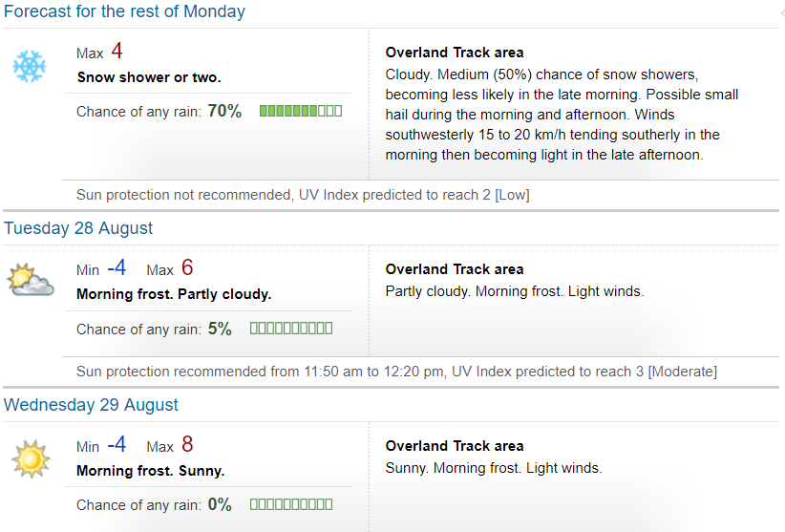This screenshot has width=785, height=532.
Task: Click the UV Index 2 Low notice
Action: 303,195
